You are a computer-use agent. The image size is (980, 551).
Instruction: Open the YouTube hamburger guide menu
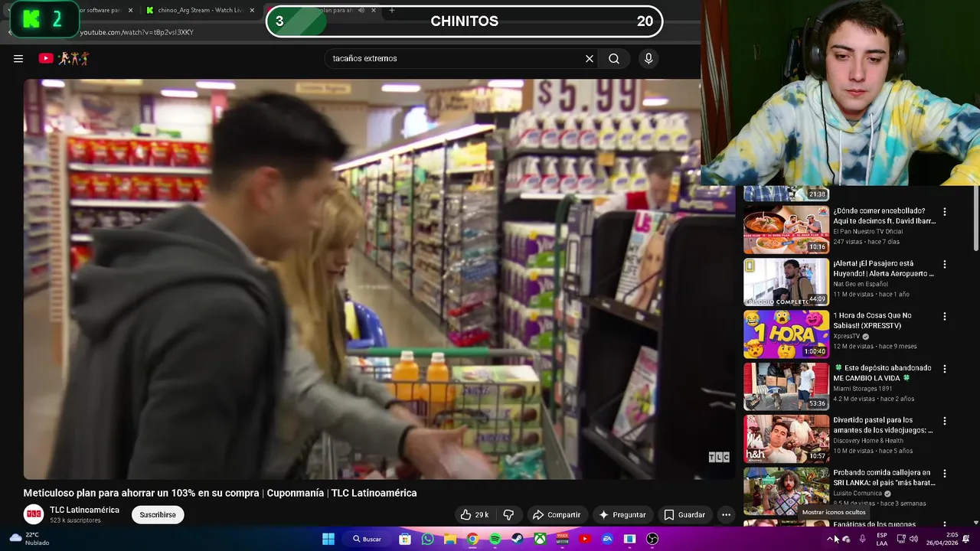tap(18, 58)
